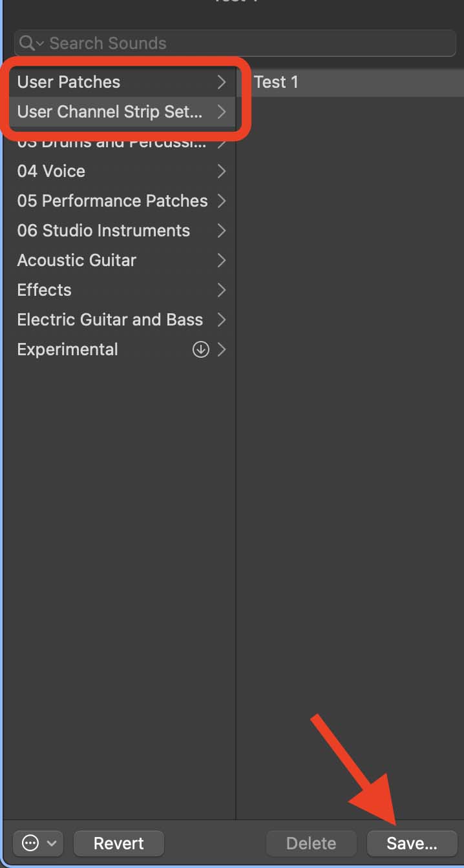Click the search magnifier icon
This screenshot has width=464, height=868.
pos(27,43)
